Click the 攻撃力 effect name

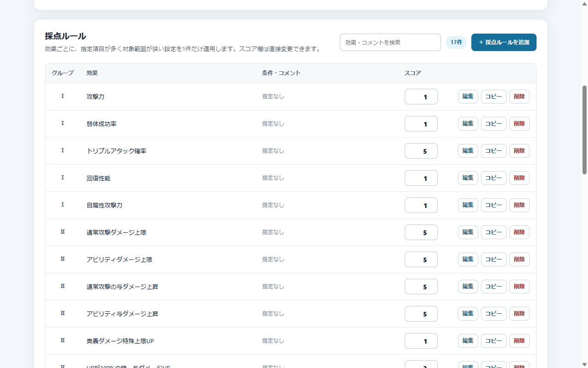(x=96, y=97)
